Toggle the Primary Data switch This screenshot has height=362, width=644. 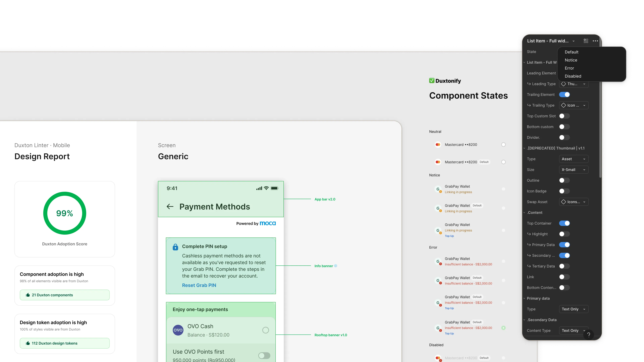[x=565, y=245]
